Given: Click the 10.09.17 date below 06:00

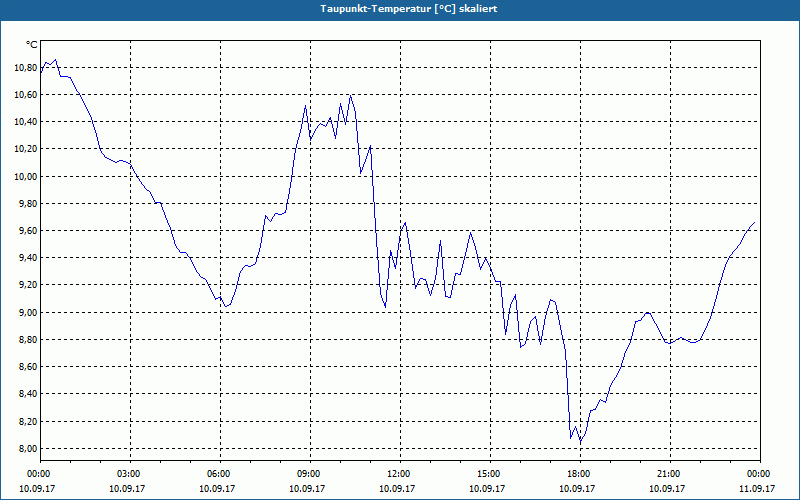Looking at the screenshot, I should 217,488.
